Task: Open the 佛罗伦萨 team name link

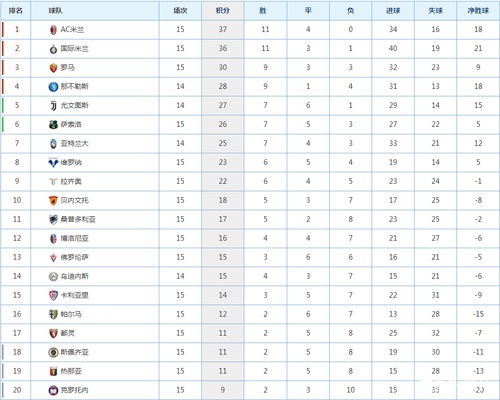Action: pyautogui.click(x=74, y=257)
